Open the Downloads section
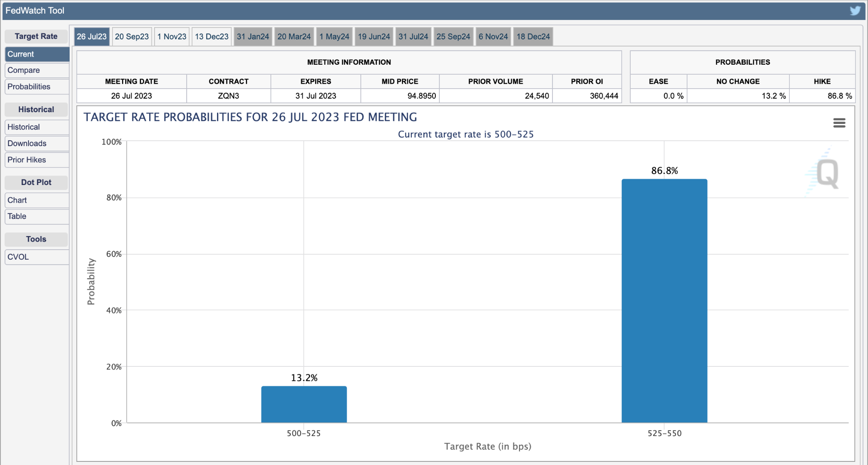 pyautogui.click(x=37, y=143)
